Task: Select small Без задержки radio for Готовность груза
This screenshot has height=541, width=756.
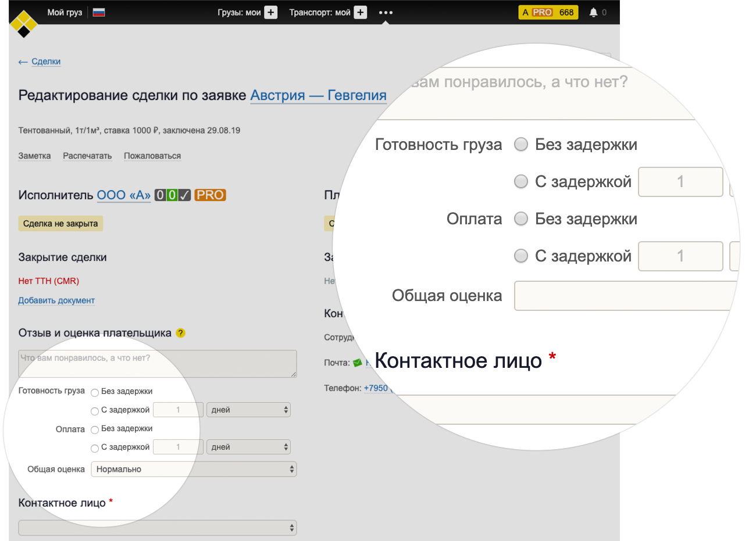Action: (95, 392)
